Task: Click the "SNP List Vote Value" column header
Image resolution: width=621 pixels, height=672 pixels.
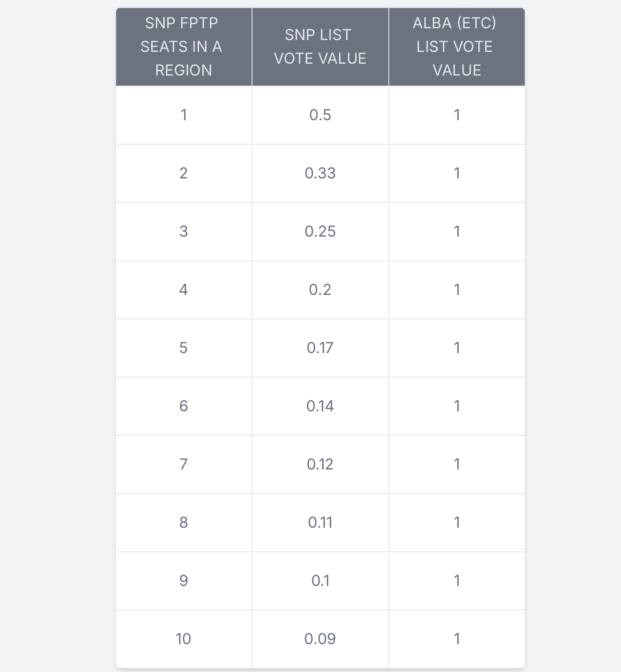Action: (x=320, y=46)
